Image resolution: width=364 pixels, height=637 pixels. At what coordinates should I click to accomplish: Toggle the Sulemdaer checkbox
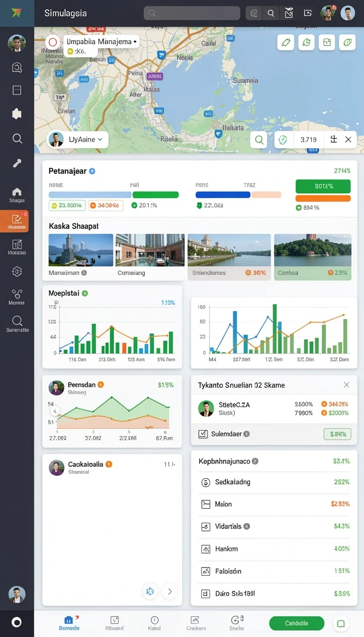coord(203,434)
